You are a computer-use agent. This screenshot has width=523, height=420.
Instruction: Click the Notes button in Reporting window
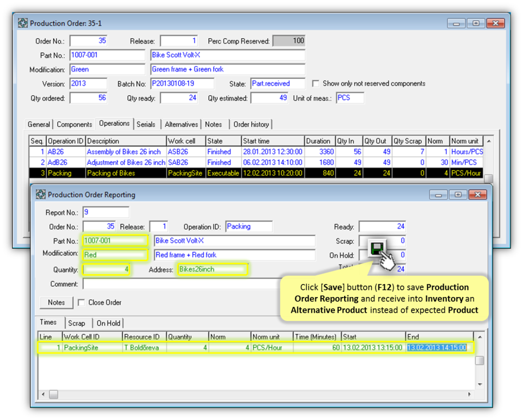click(57, 302)
